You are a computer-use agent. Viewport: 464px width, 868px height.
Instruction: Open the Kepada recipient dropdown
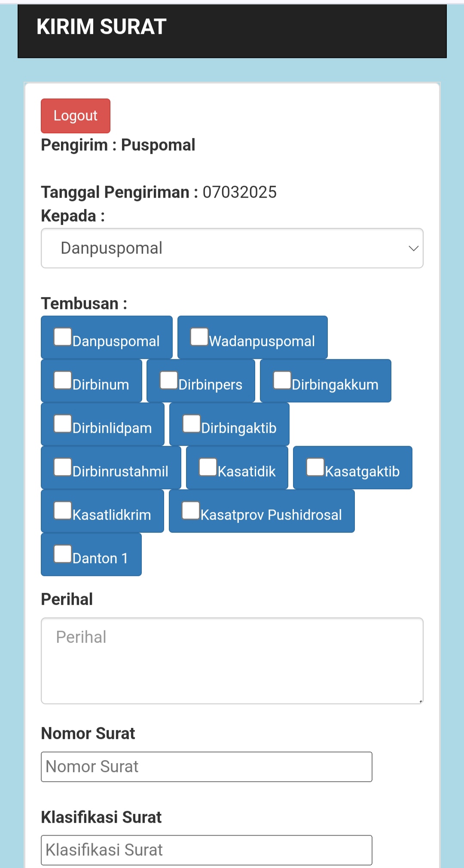(x=223, y=248)
